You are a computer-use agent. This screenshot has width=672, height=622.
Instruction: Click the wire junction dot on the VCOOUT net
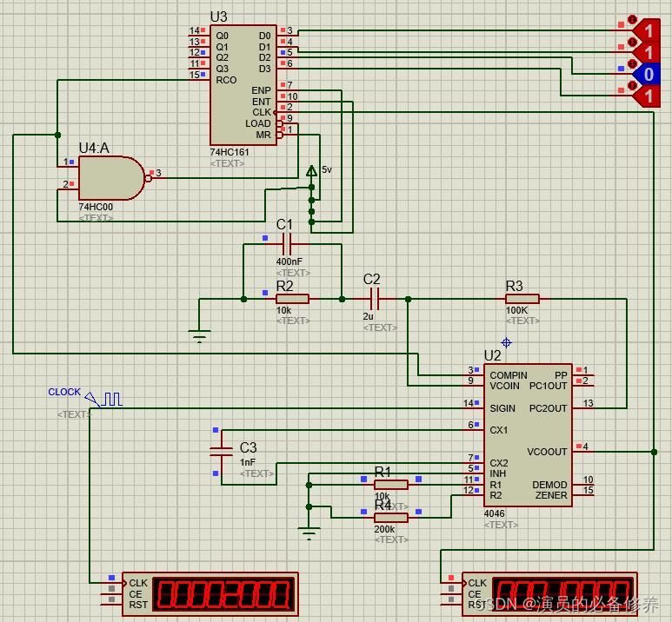coord(654,452)
